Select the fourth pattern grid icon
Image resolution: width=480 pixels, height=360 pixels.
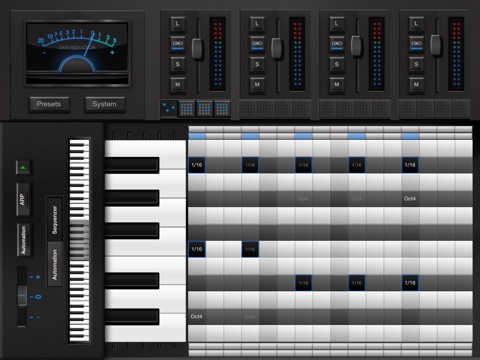tap(222, 108)
